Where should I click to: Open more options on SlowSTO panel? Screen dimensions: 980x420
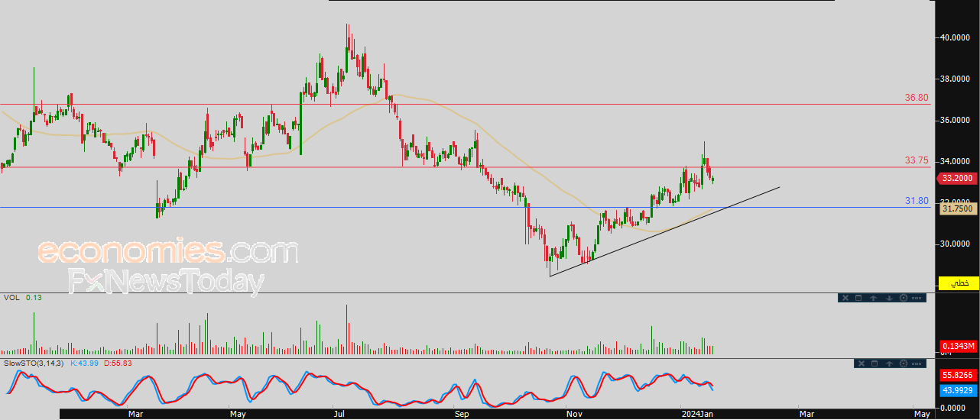[x=917, y=363]
